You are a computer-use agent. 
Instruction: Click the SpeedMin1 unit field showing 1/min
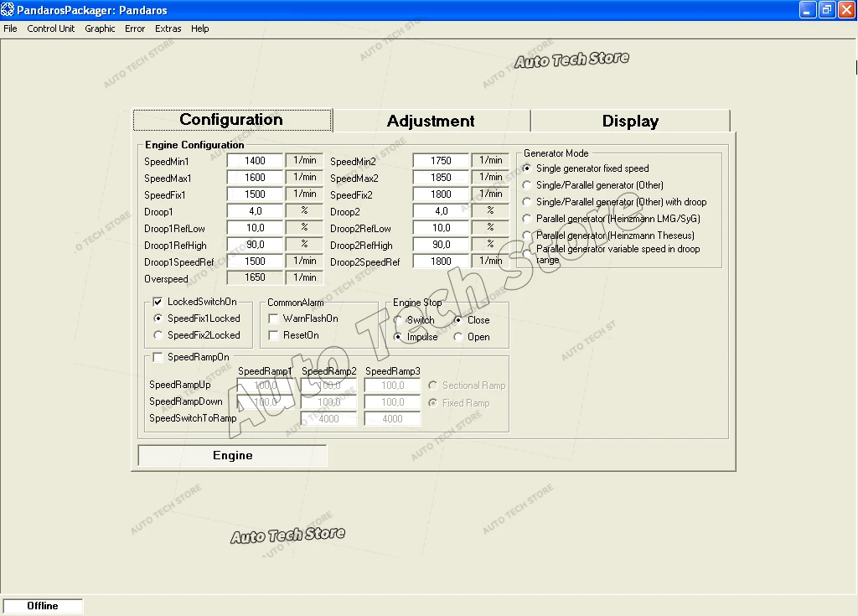click(305, 160)
